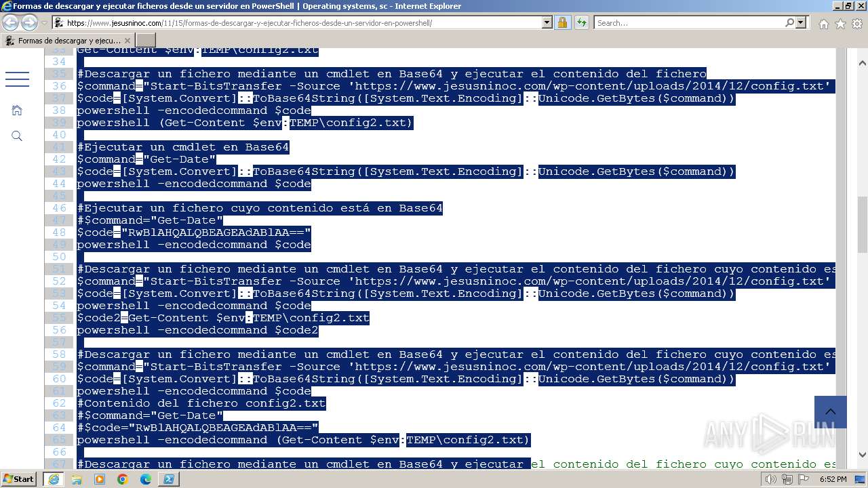Open the site hamburger menu icon
The width and height of the screenshot is (868, 488).
coord(17,79)
